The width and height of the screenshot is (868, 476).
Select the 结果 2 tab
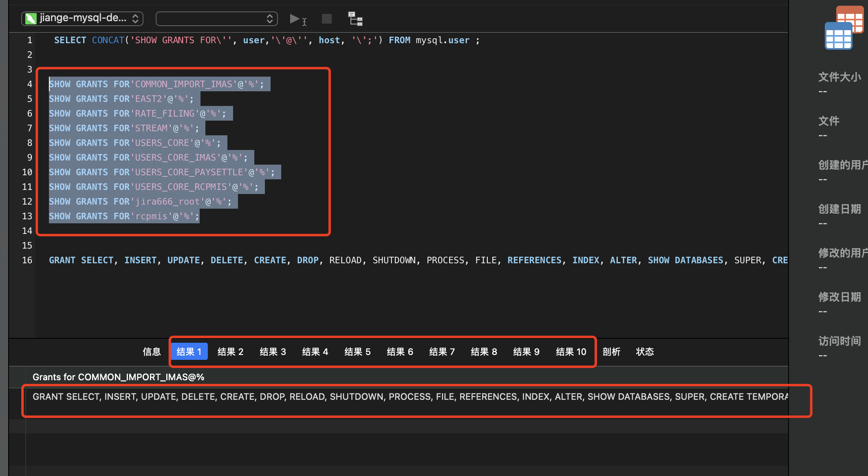click(x=230, y=352)
